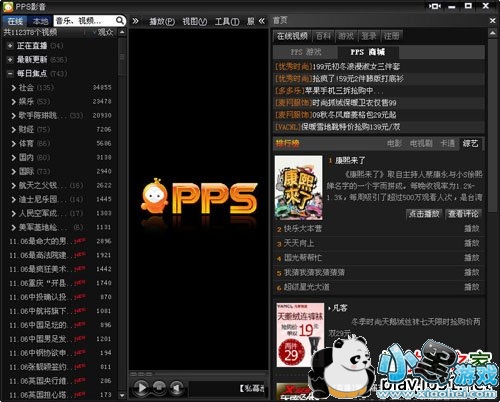Screen dimensions: 500x402
Task: Click the double-arrow collapse icon left of 首页
Action: click(x=262, y=21)
